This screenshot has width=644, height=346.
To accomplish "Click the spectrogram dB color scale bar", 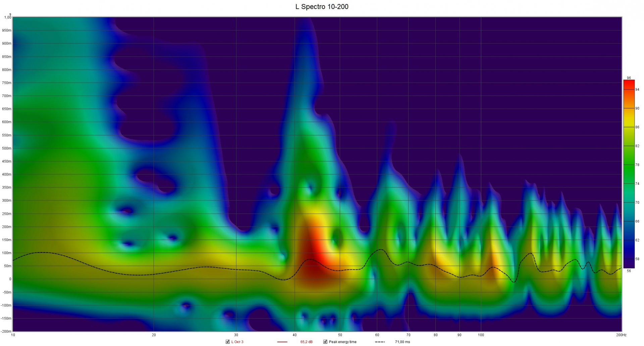I will pyautogui.click(x=629, y=174).
